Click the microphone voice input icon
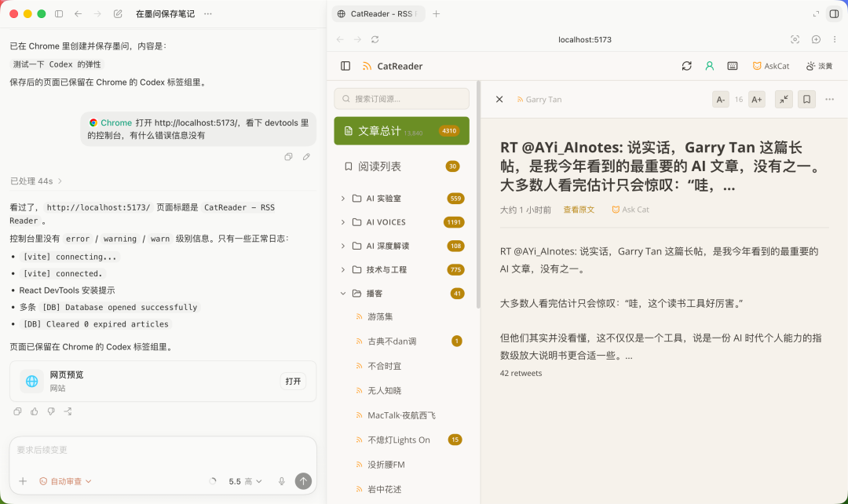Screen dimensions: 848x504 tap(282, 481)
